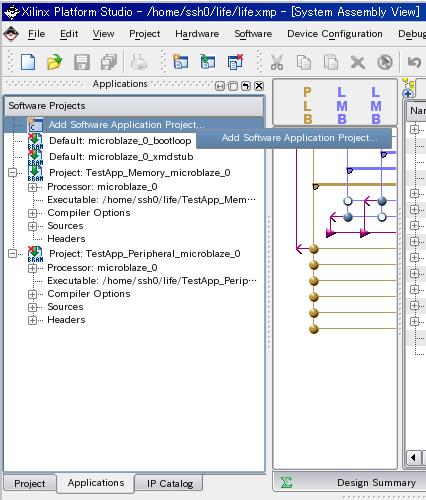
Task: Click the Save All stacked disks icon
Action: pos(108,62)
